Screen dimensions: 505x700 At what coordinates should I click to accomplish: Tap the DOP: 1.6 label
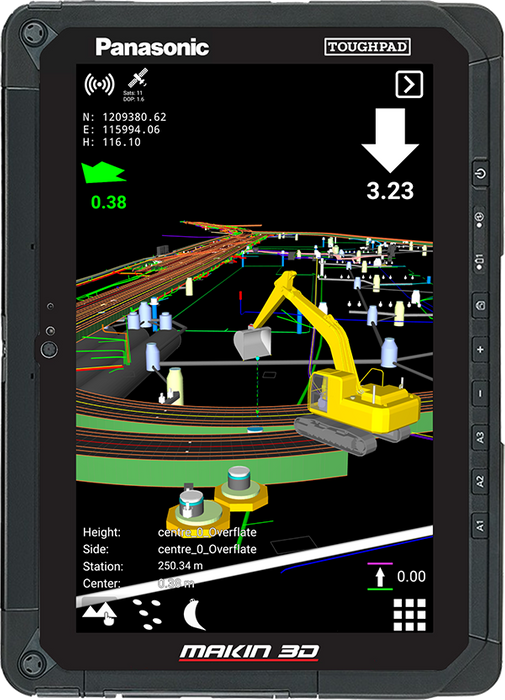click(x=134, y=99)
